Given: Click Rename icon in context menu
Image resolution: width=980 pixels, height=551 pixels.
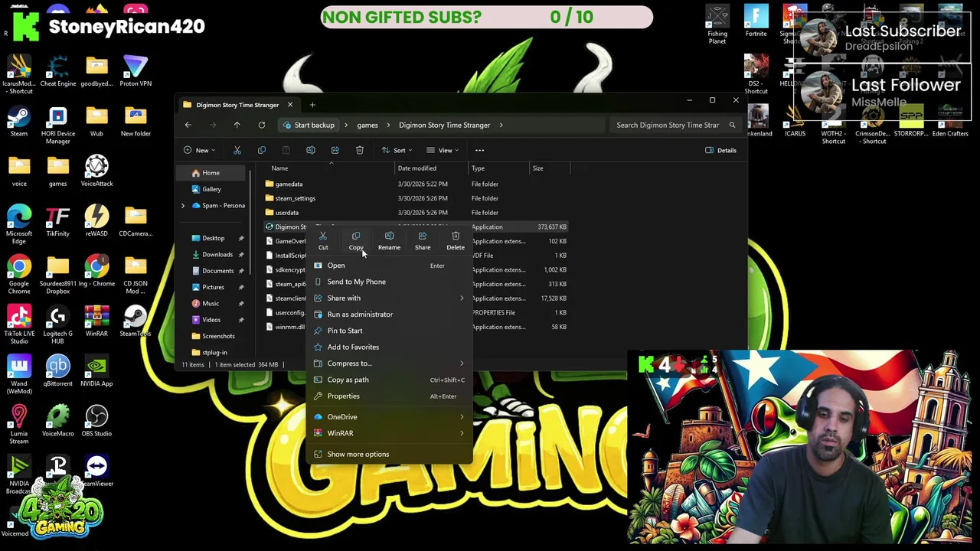Looking at the screenshot, I should [389, 241].
